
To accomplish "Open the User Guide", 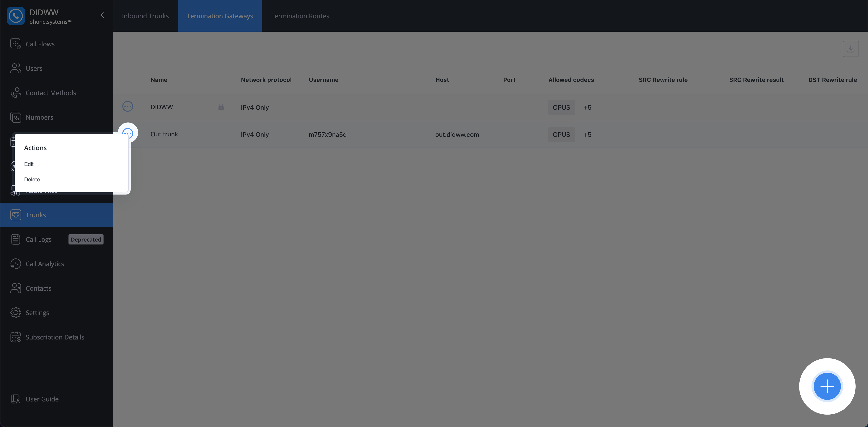I will click(57, 399).
